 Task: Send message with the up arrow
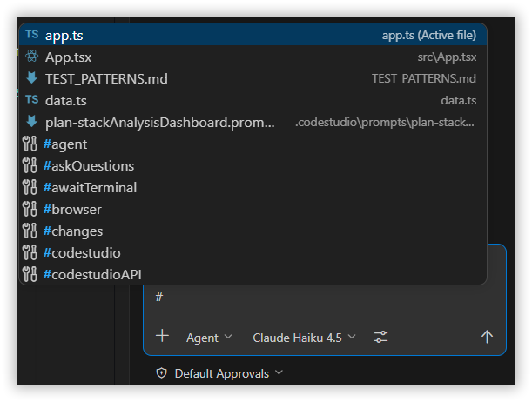[487, 337]
